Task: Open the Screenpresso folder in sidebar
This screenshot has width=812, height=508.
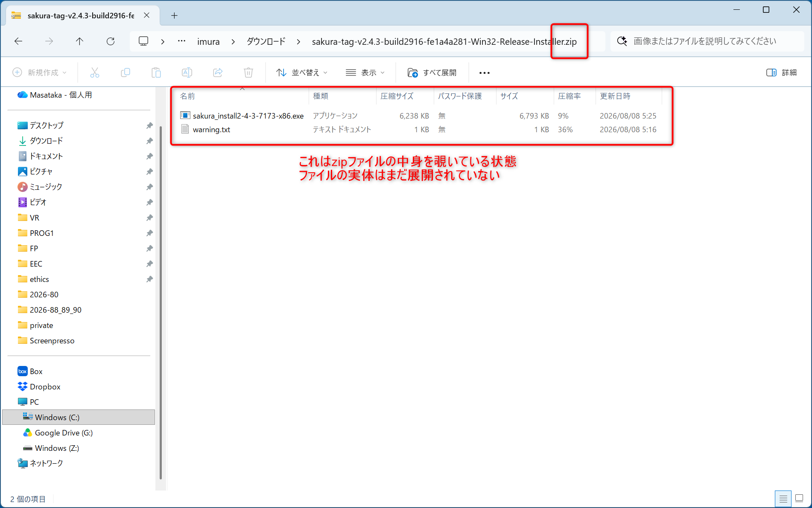Action: tap(52, 340)
